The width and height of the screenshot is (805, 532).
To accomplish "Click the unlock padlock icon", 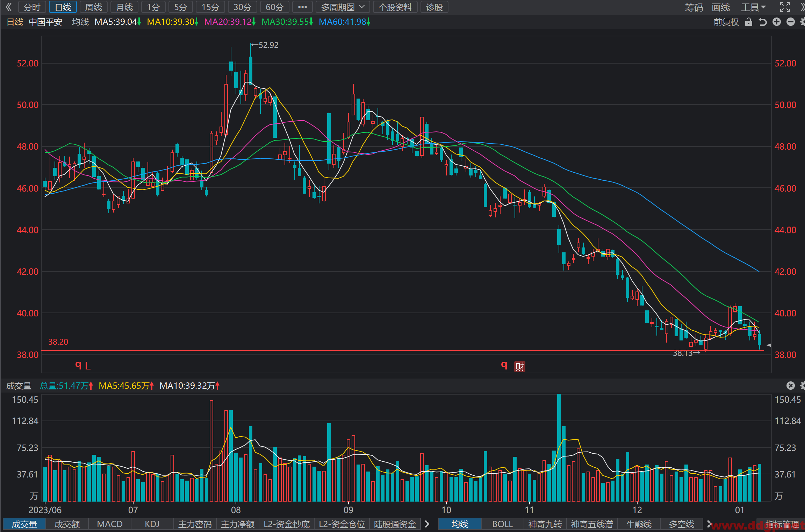I will coord(748,22).
